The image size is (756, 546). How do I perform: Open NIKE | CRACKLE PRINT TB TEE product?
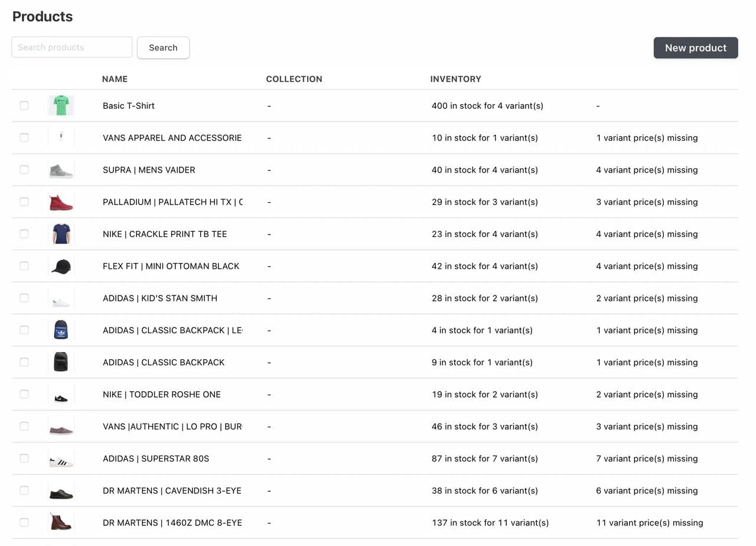[165, 234]
